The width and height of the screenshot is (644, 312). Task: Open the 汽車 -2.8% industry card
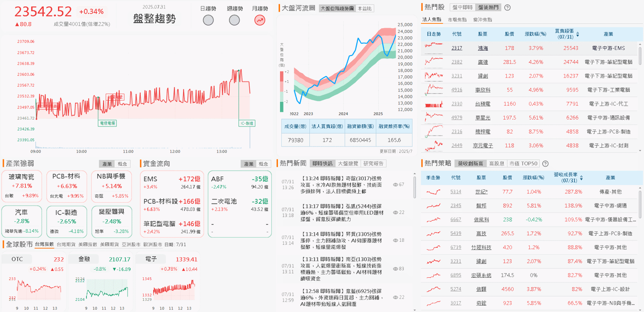(22, 221)
